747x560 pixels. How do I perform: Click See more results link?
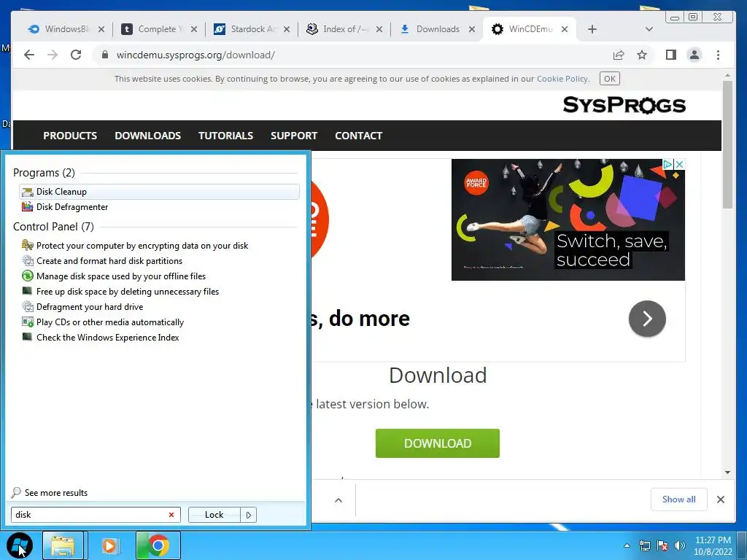(x=50, y=492)
